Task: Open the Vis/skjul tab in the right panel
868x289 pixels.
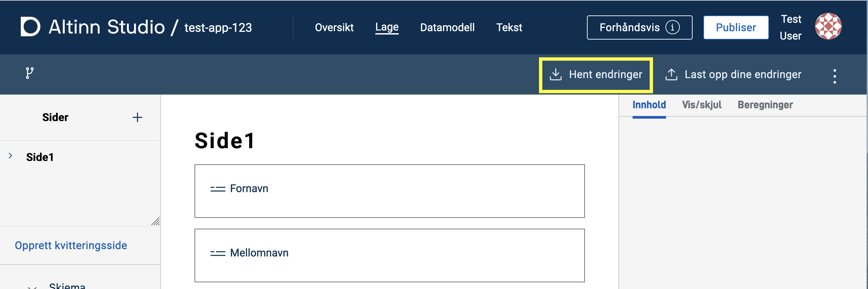Action: (702, 105)
